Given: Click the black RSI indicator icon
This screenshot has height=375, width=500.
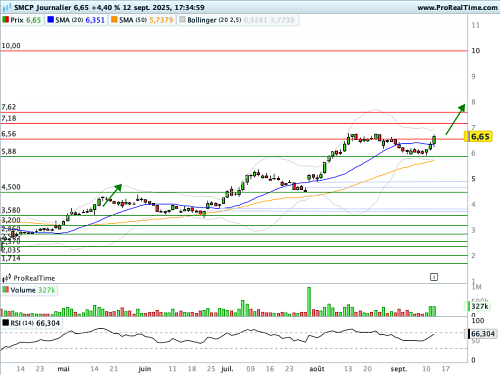Looking at the screenshot, I should pyautogui.click(x=6, y=323).
